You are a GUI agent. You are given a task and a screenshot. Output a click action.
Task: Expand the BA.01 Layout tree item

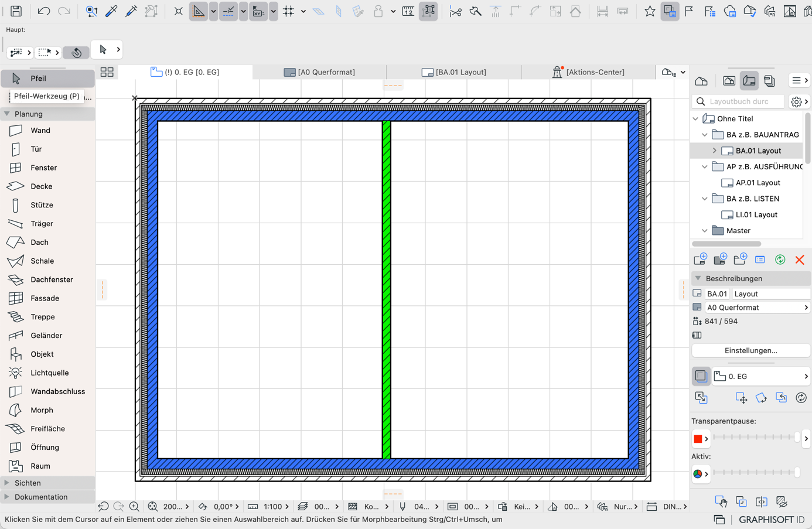(x=714, y=151)
